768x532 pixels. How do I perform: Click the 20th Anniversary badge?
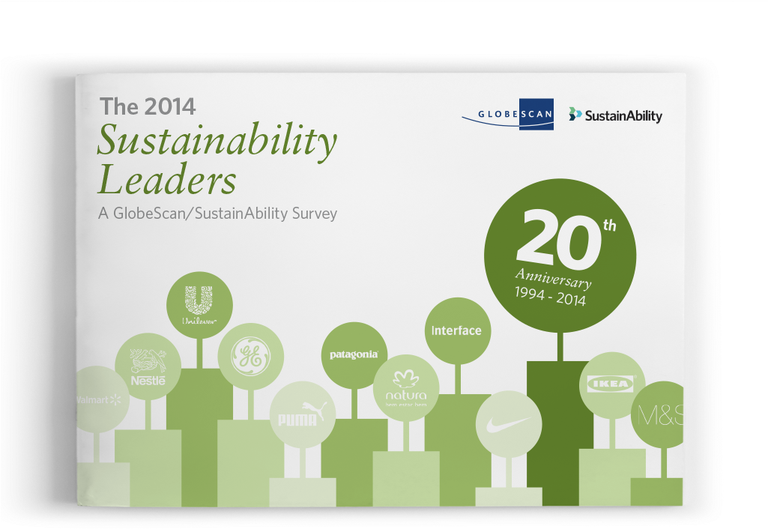[560, 256]
